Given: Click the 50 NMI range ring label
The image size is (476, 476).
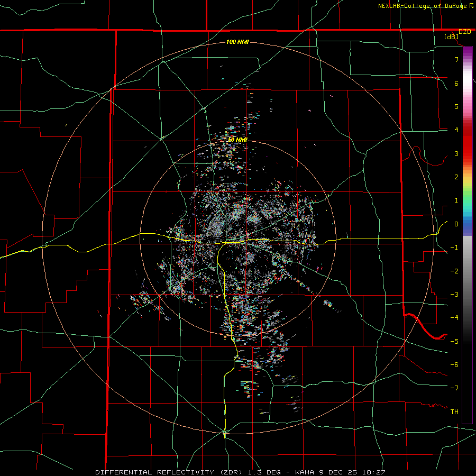Looking at the screenshot, I should click(237, 140).
